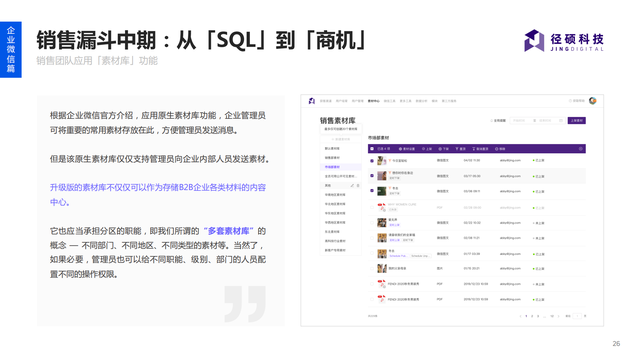The height and width of the screenshot is (360, 640).
Task: Click 已上架 status on the 04/02 row
Action: pos(539,161)
